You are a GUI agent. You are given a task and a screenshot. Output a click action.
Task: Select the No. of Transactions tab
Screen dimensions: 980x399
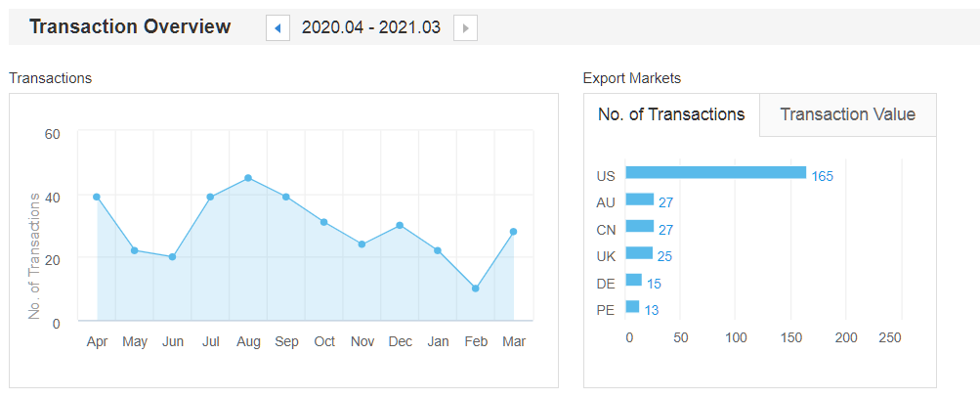pos(671,114)
